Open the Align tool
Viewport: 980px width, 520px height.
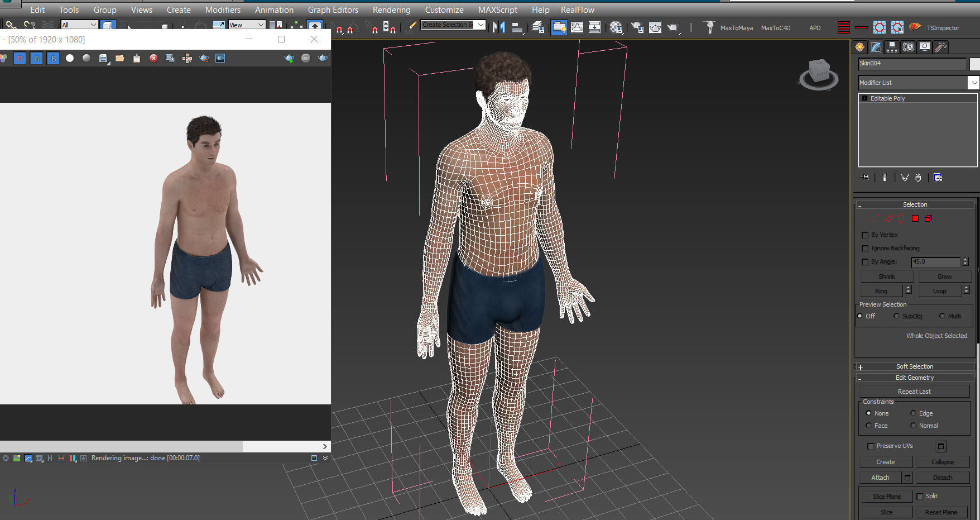click(517, 27)
